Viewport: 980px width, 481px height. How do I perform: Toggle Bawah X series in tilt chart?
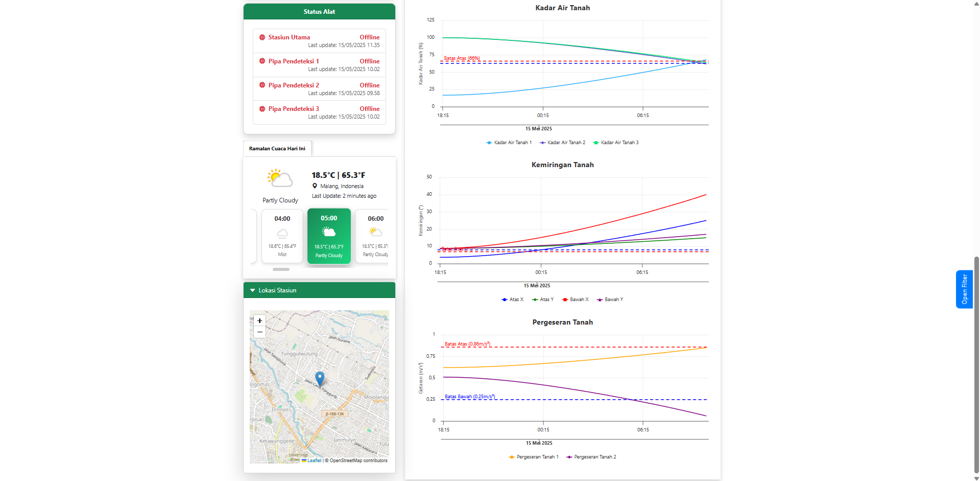575,300
